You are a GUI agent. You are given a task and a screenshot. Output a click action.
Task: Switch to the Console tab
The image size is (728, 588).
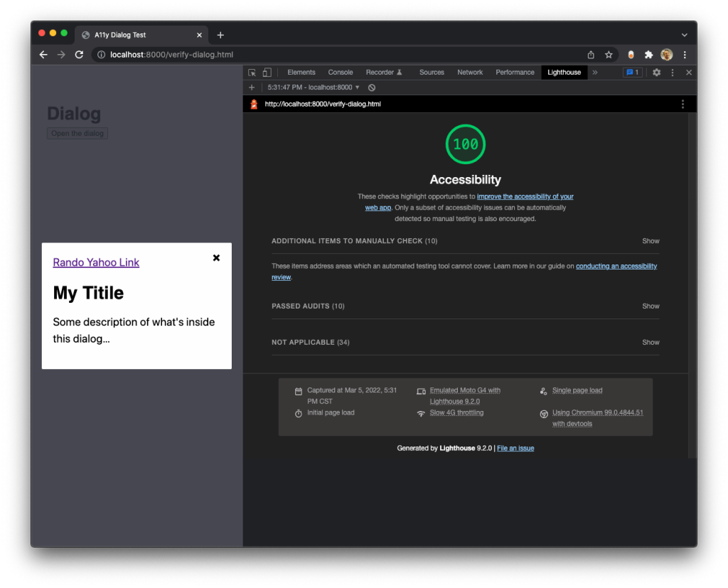[340, 72]
